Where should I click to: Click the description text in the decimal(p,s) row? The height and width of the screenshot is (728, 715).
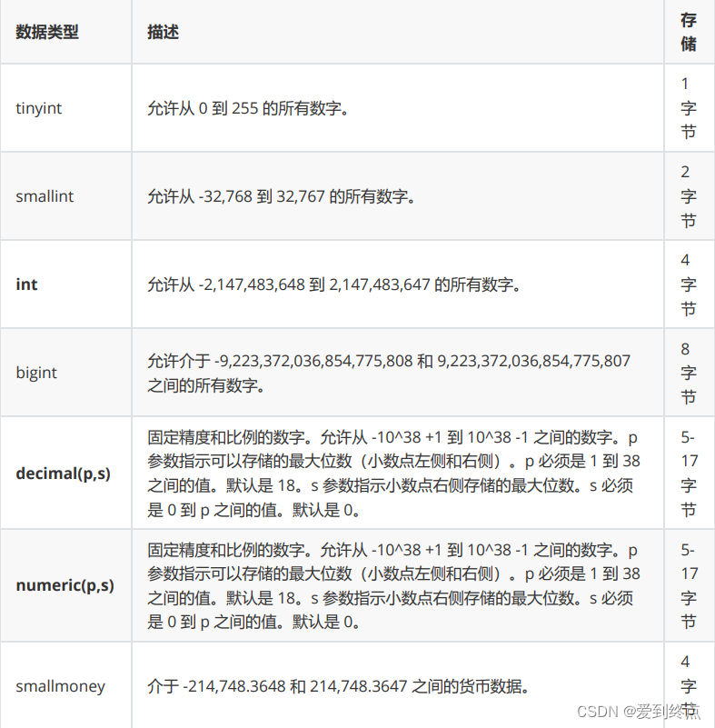(394, 474)
